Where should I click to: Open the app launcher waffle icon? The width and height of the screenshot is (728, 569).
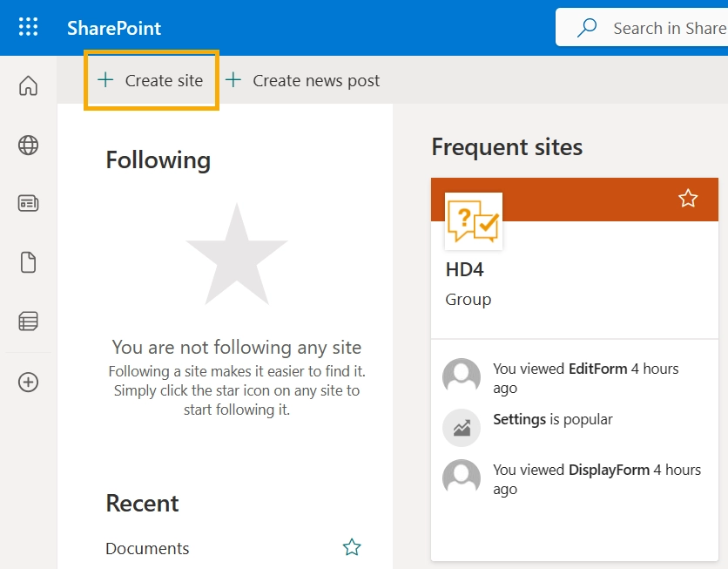[29, 27]
